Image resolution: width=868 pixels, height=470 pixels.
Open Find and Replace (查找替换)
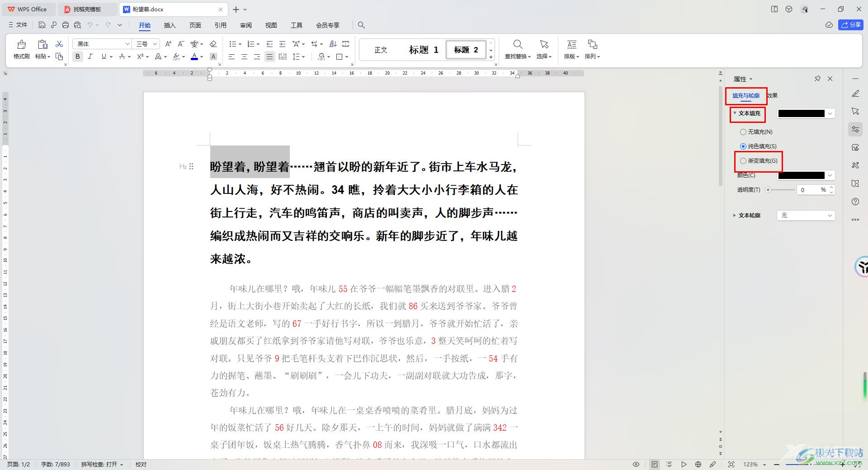518,49
